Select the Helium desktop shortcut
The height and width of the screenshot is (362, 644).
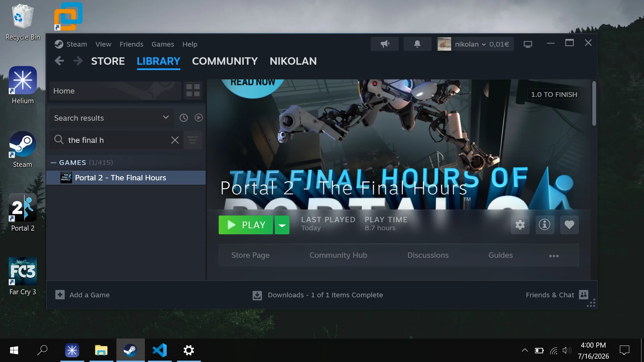click(22, 85)
